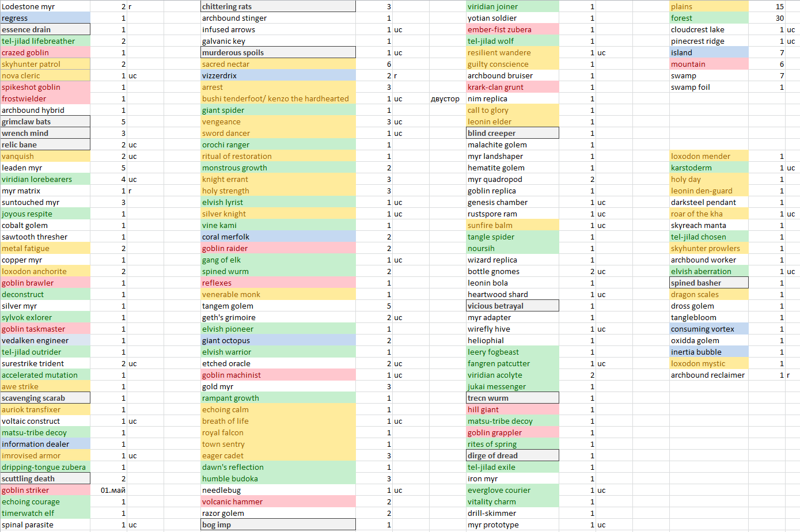This screenshot has width=800, height=532.
Task: Select the 'spined basher' cell
Action: 709,283
